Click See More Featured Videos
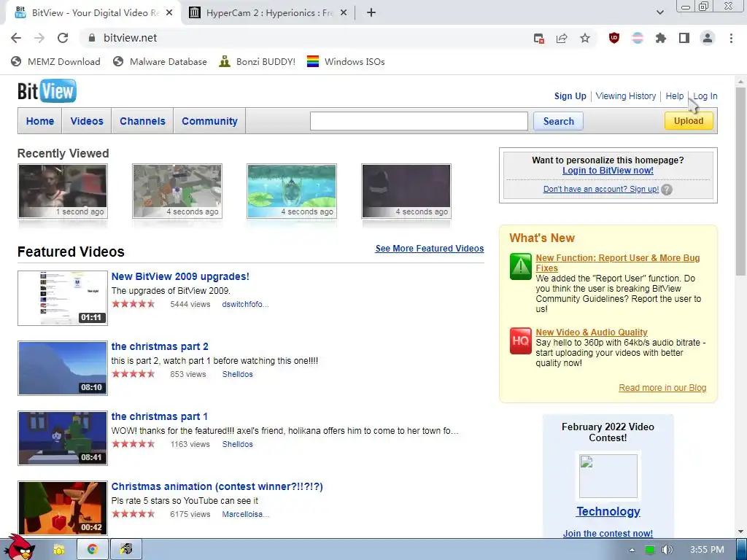 click(x=429, y=249)
